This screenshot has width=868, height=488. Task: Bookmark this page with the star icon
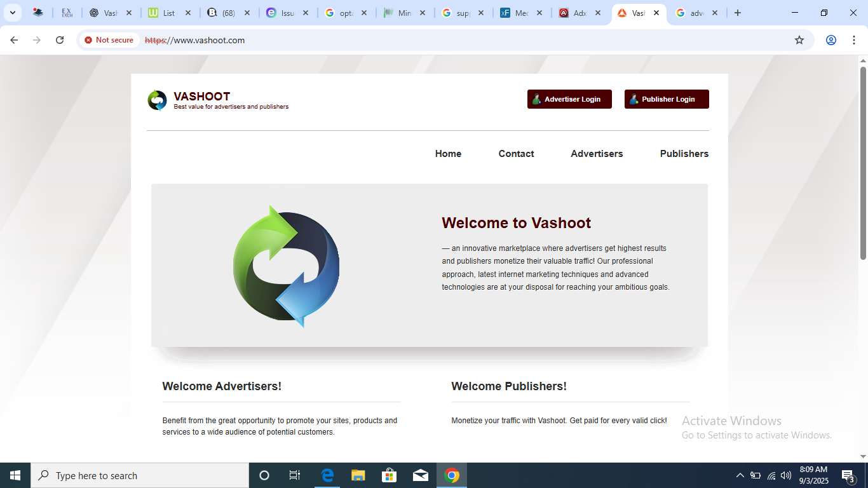coord(799,40)
